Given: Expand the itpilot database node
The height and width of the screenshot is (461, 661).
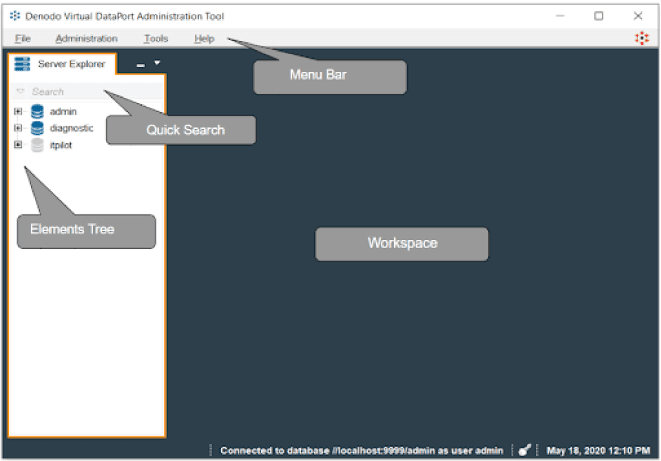Looking at the screenshot, I should (x=18, y=145).
